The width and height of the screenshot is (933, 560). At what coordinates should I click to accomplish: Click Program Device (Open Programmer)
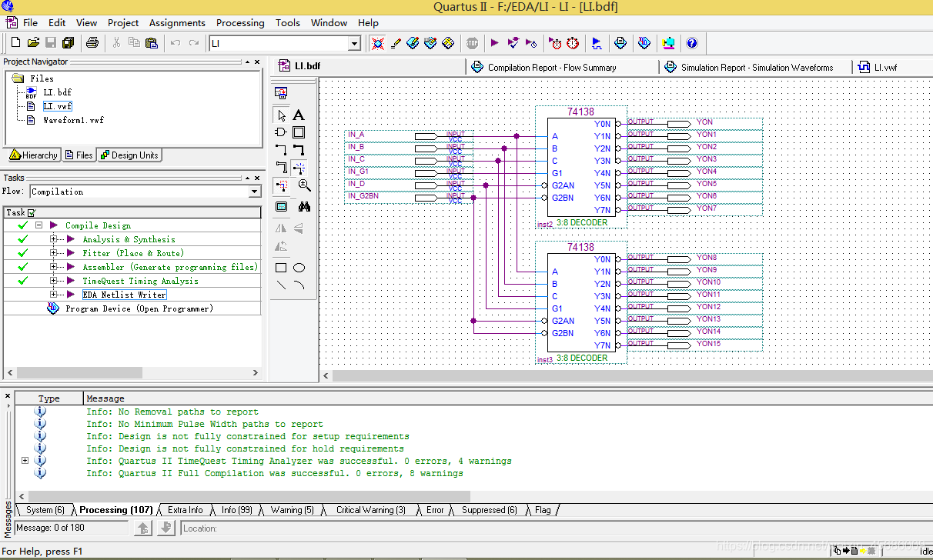139,308
